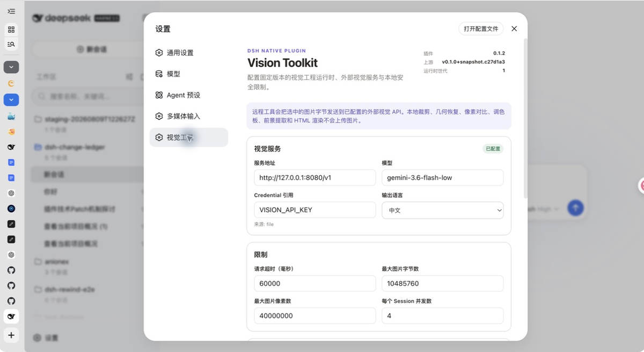Click the 请求超时 field showing 60000
Image resolution: width=644 pixels, height=352 pixels.
pos(314,283)
